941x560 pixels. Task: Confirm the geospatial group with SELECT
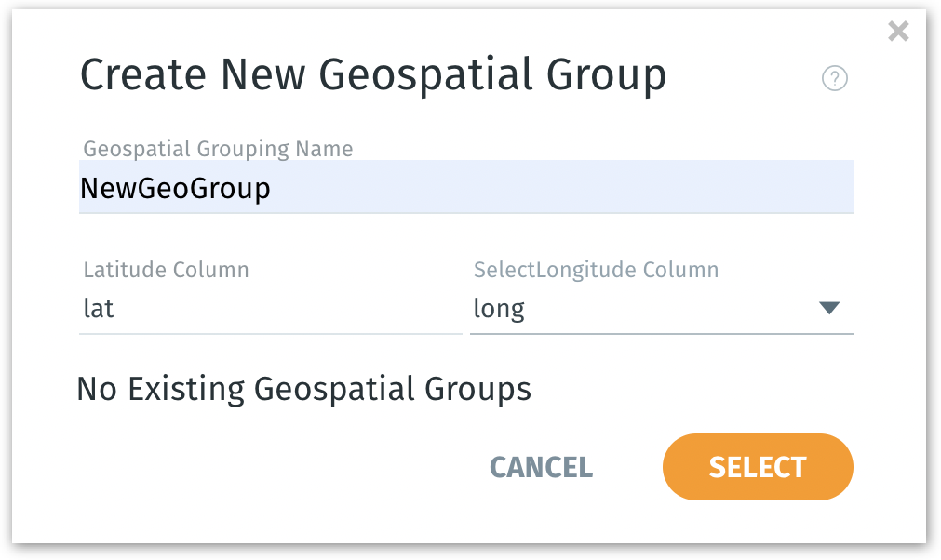tap(757, 467)
